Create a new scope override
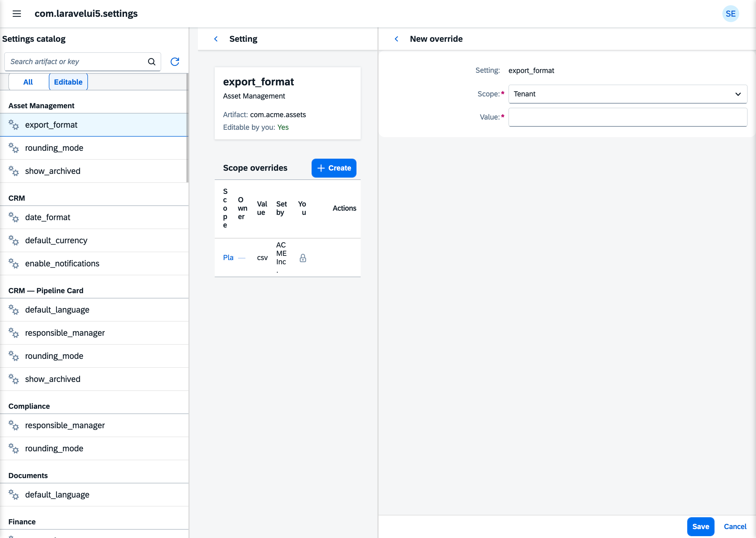Screen dimensions: 756x538 pos(334,168)
